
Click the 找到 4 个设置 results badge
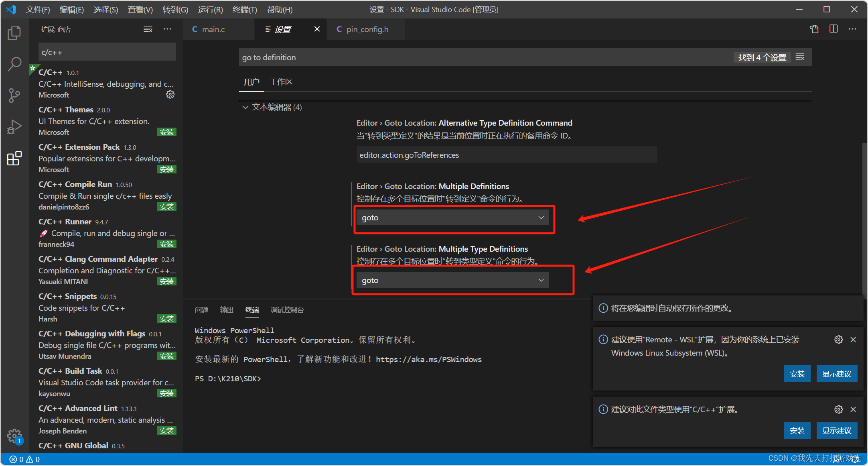click(x=762, y=57)
